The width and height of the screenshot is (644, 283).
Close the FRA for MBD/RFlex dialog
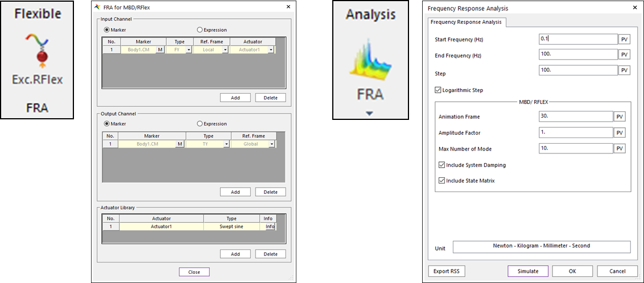point(288,7)
